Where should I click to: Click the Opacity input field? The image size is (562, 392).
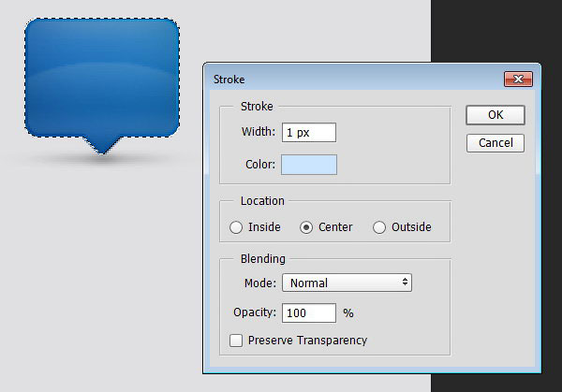(x=309, y=312)
